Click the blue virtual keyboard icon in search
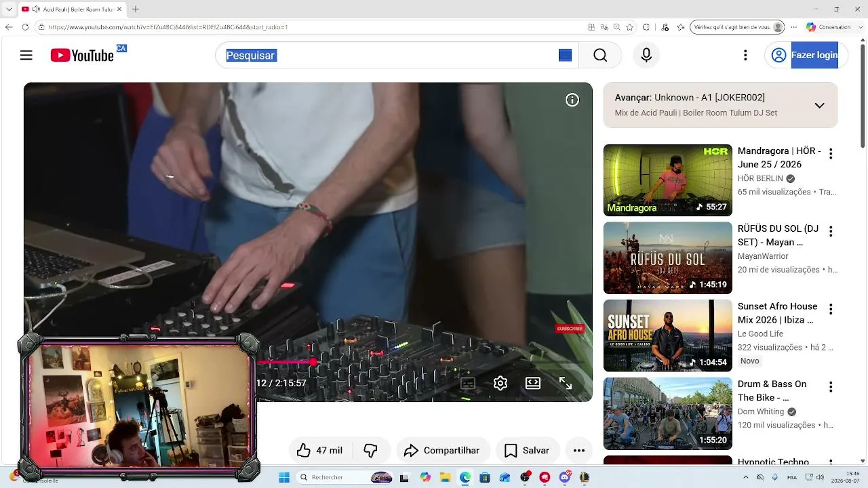 pos(565,56)
